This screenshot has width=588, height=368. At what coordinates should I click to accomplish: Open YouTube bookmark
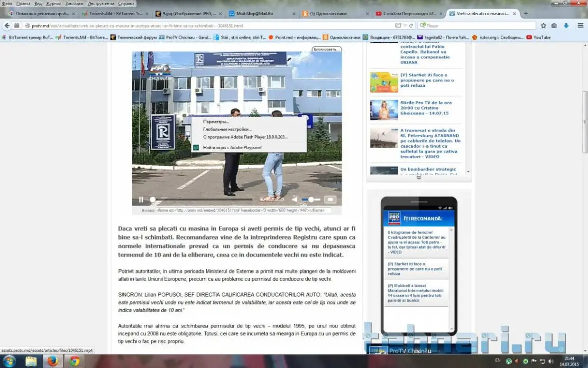539,37
